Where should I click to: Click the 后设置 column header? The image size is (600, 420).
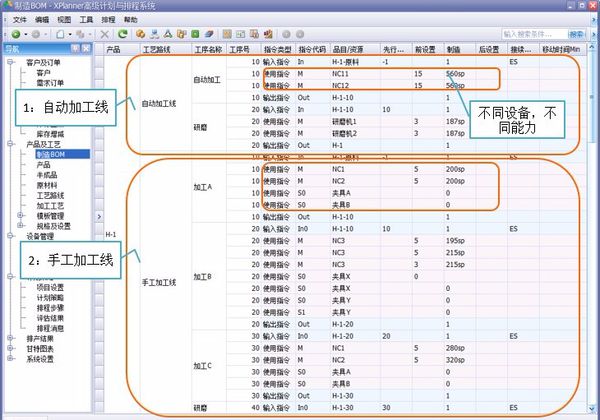click(x=491, y=49)
